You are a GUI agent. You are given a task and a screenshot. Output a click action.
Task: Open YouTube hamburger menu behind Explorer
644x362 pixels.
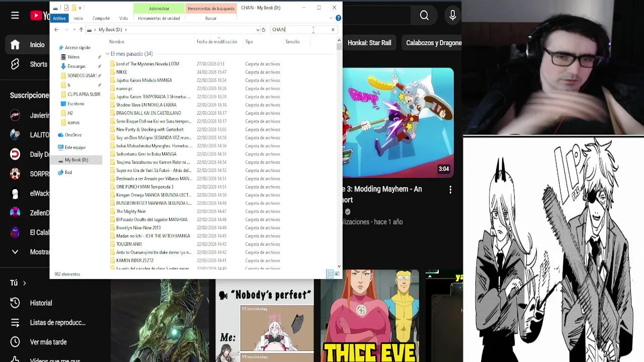tap(15, 16)
